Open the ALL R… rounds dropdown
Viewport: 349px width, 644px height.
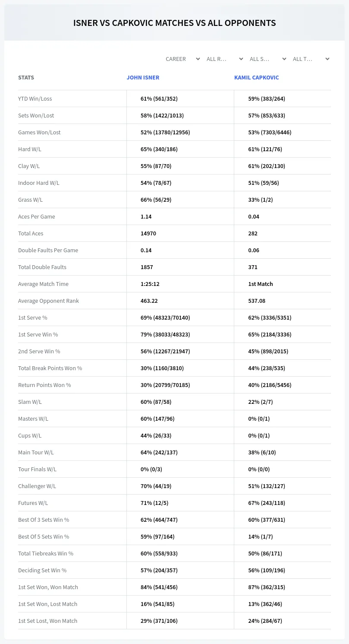(x=225, y=59)
